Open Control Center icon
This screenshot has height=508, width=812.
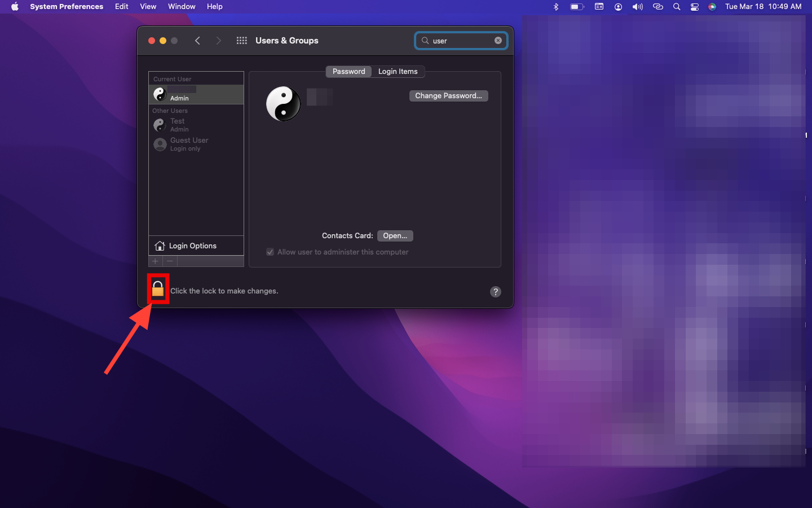pyautogui.click(x=695, y=7)
